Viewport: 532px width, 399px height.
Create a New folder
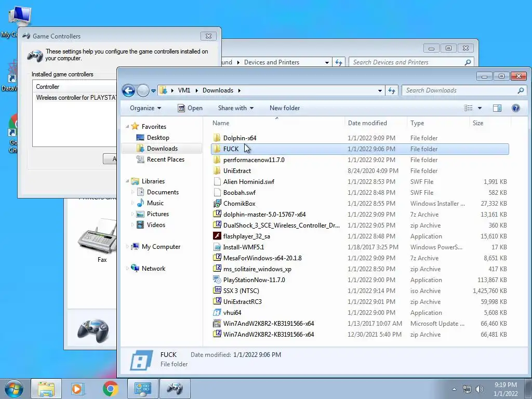[285, 108]
